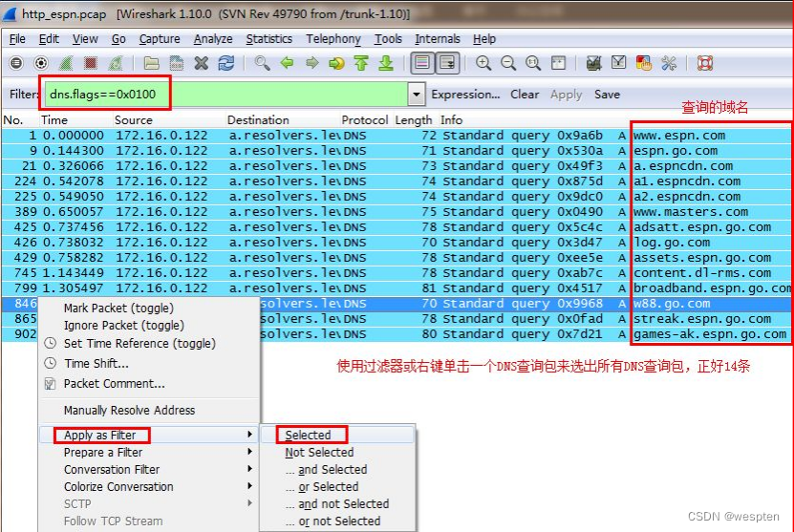Image resolution: width=794 pixels, height=532 pixels.
Task: Toggle auto scroll in live capture
Action: 447,63
